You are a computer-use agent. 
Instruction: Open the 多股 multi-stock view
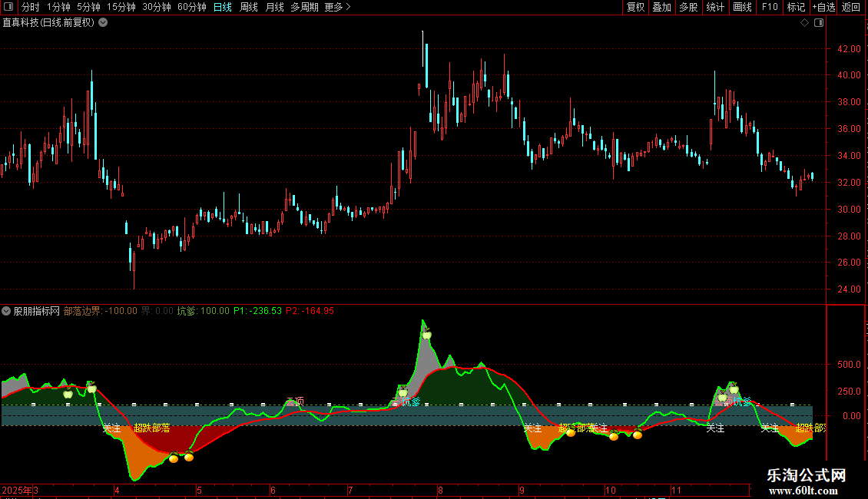click(x=688, y=7)
